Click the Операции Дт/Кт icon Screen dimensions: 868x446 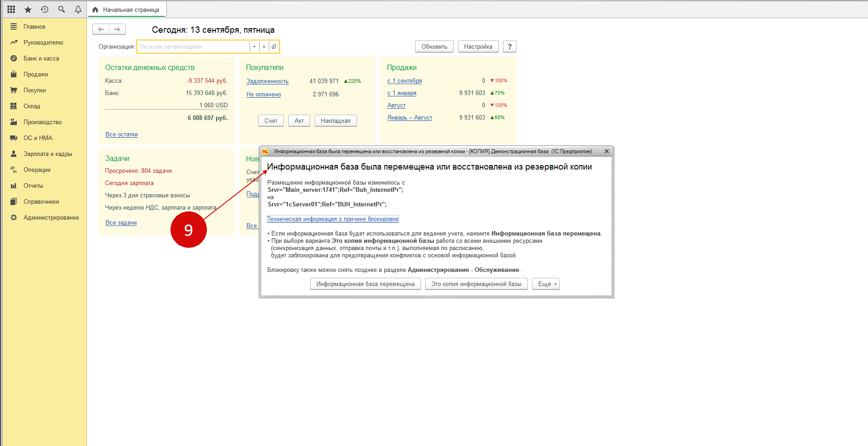click(14, 170)
